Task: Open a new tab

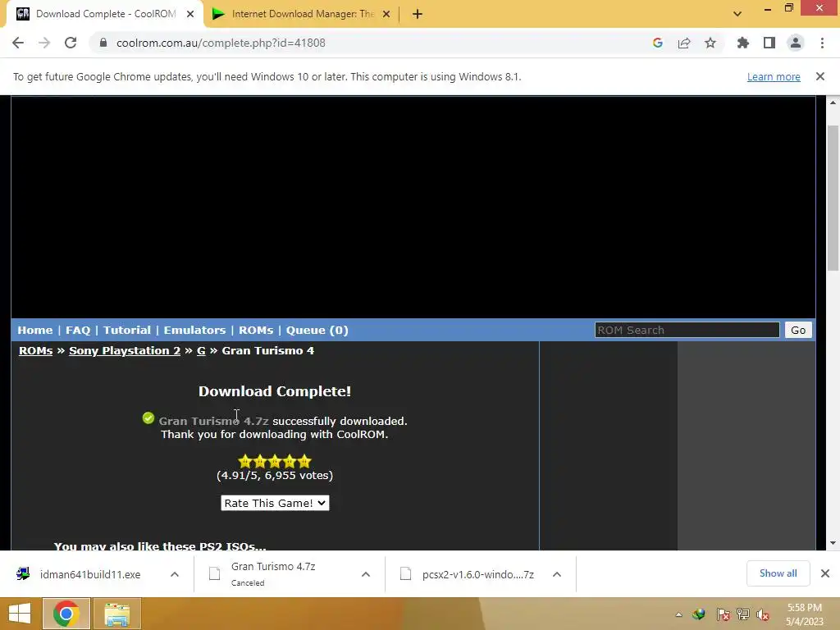Action: click(418, 14)
